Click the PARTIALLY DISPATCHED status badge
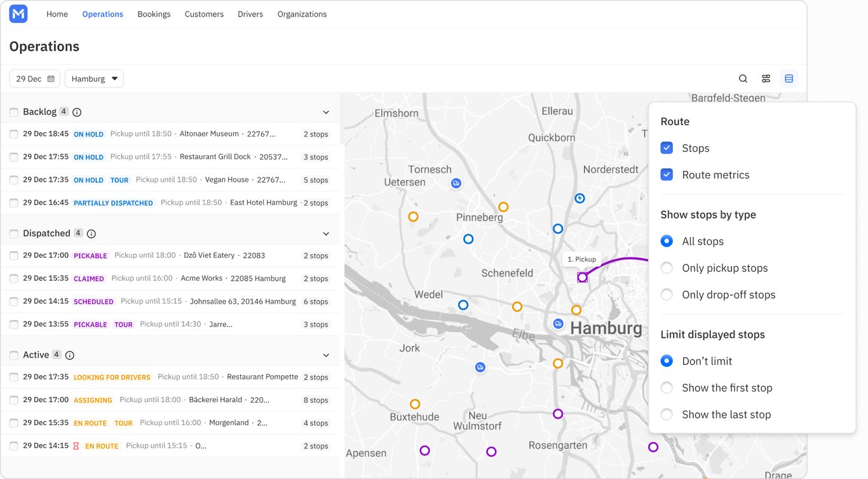This screenshot has height=479, width=868. tap(113, 203)
